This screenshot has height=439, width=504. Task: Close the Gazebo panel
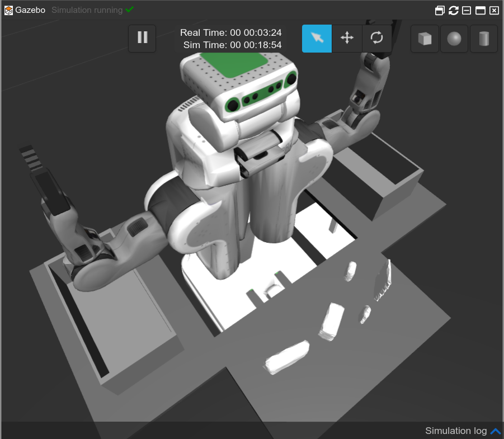coord(494,11)
